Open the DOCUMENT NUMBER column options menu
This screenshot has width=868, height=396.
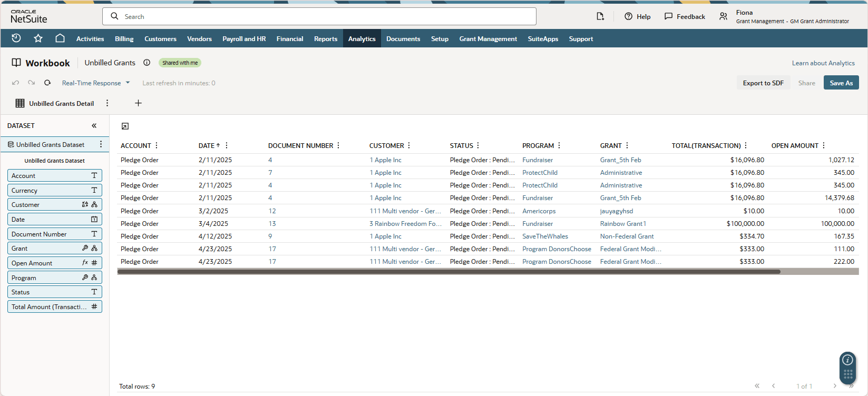(x=338, y=145)
